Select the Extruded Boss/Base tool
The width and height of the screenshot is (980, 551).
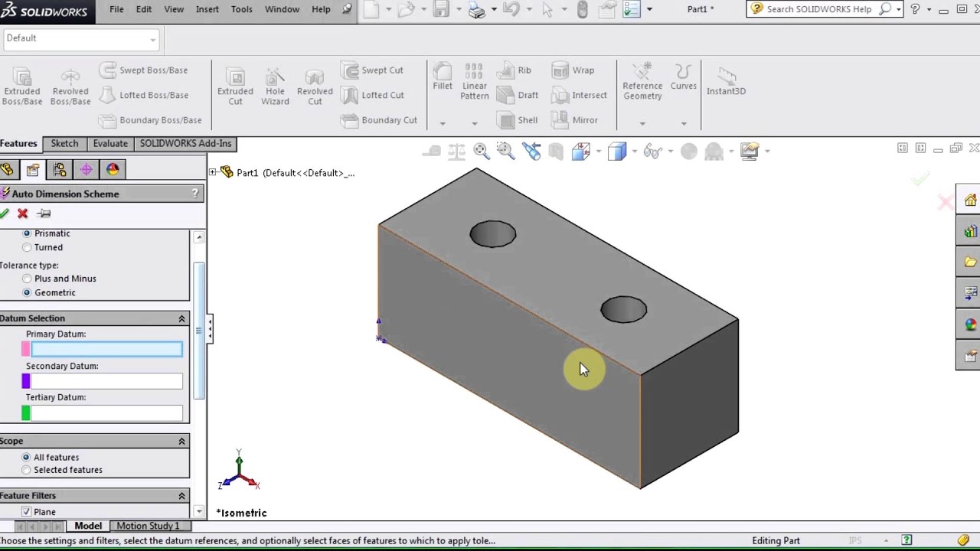point(21,86)
